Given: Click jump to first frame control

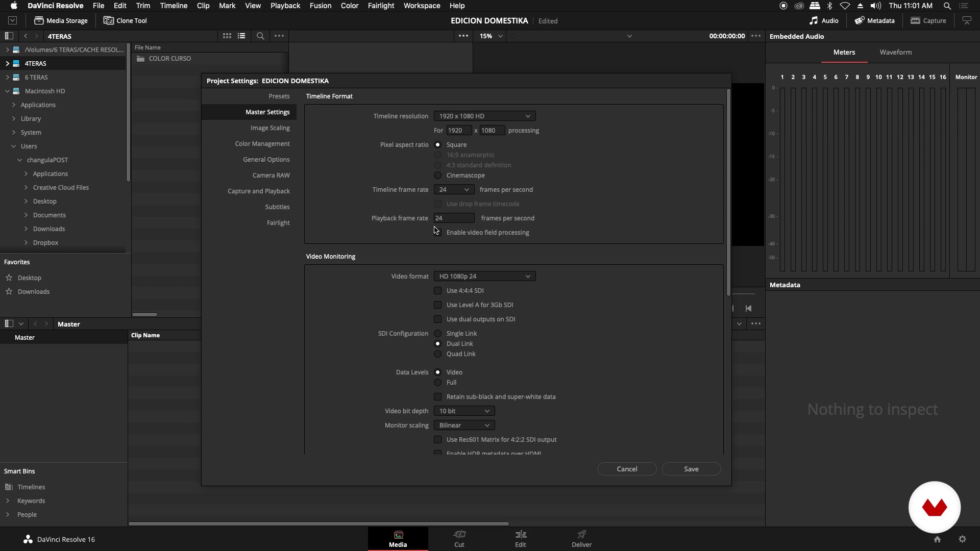Looking at the screenshot, I should click(x=748, y=308).
